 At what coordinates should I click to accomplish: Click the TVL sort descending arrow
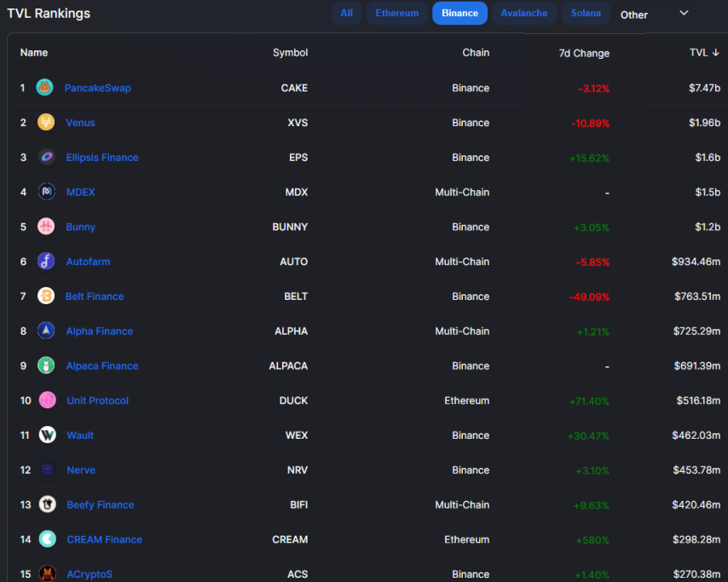(x=715, y=53)
